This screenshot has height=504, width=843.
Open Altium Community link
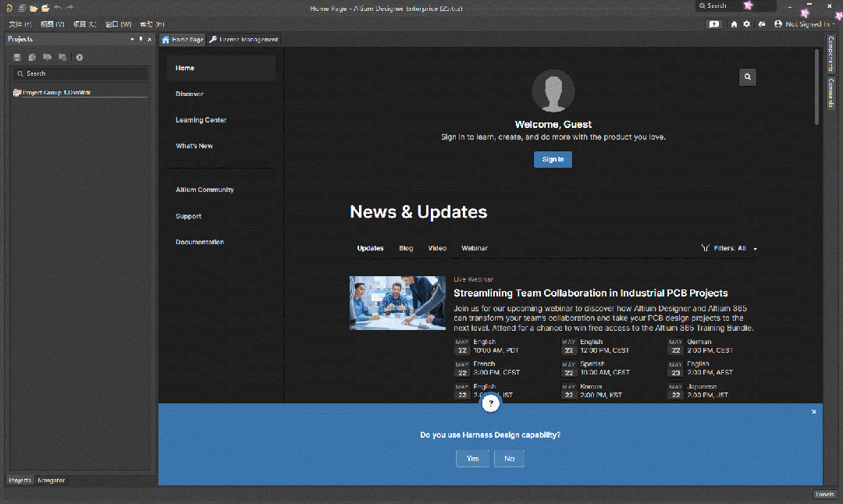205,190
